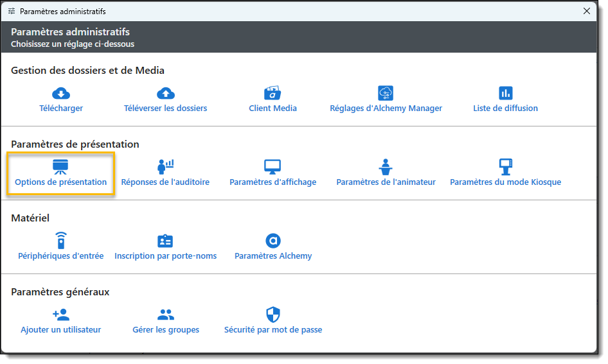Click the Télécharger cloud download icon

(x=61, y=94)
